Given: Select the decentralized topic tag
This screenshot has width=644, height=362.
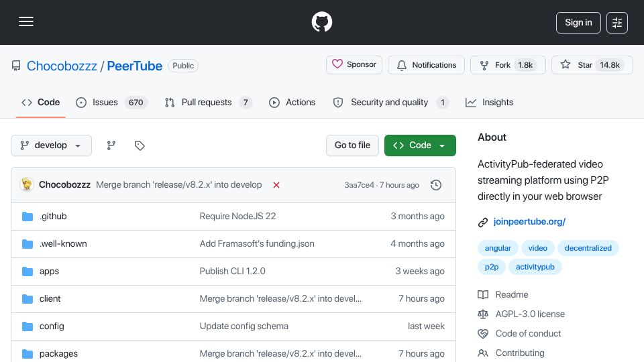Looking at the screenshot, I should (x=588, y=248).
